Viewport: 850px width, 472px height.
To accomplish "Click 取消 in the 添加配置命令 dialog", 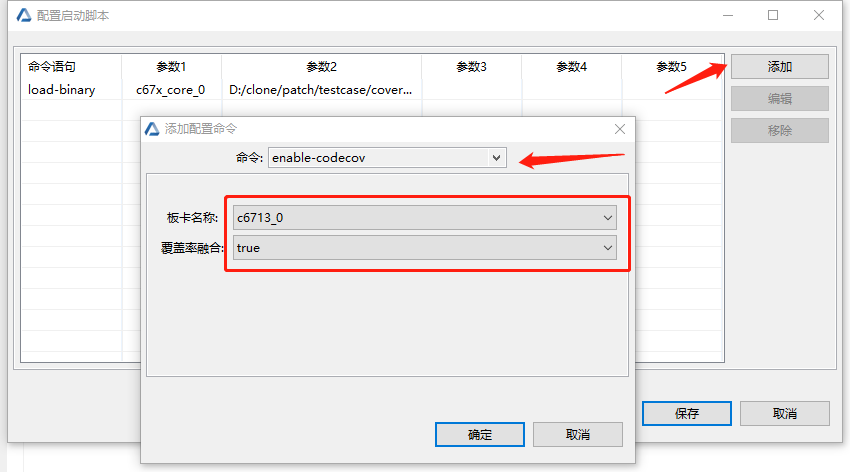I will [577, 435].
